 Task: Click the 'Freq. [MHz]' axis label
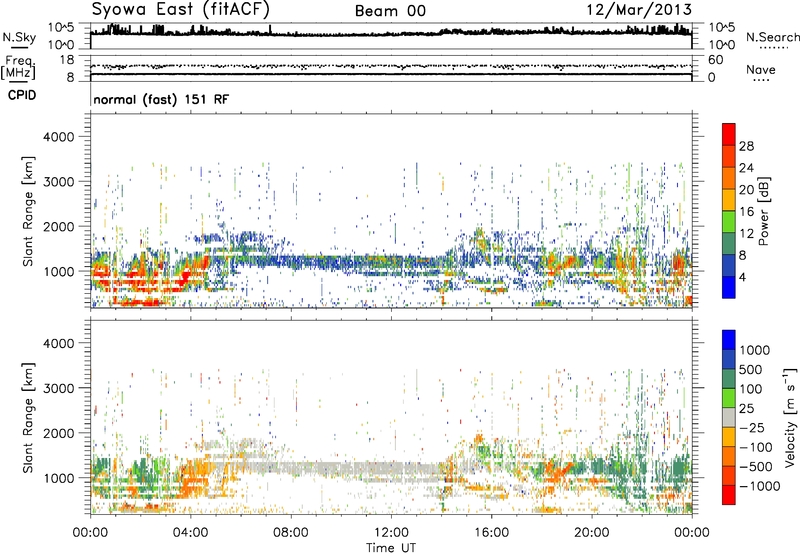18,68
